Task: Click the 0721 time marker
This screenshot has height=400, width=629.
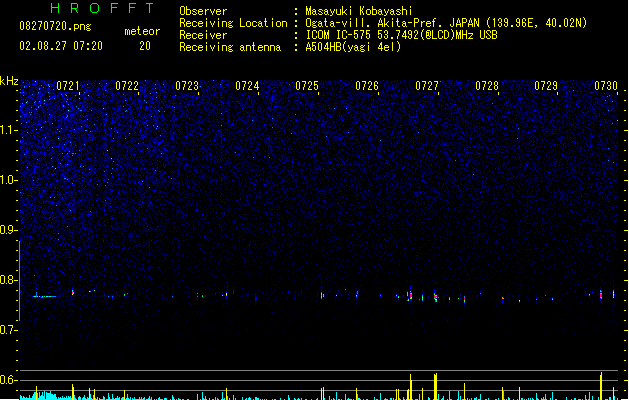Action: (x=68, y=86)
